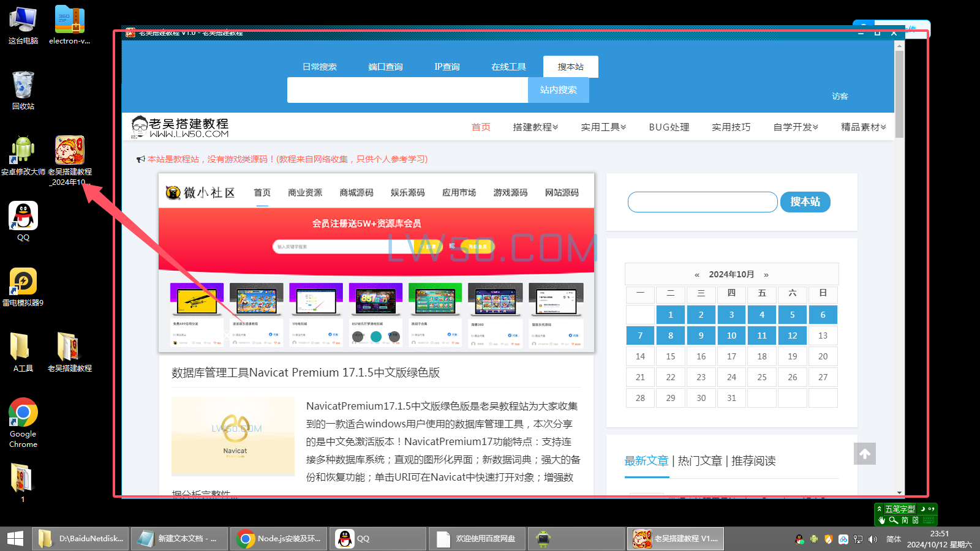Image resolution: width=980 pixels, height=551 pixels.
Task: Open the 安卓修改大师 desktop shortcut
Action: tap(23, 151)
